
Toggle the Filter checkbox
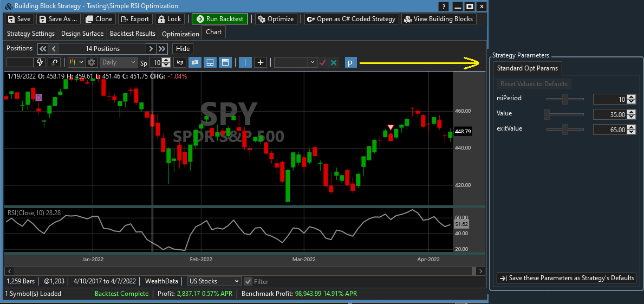[x=248, y=281]
